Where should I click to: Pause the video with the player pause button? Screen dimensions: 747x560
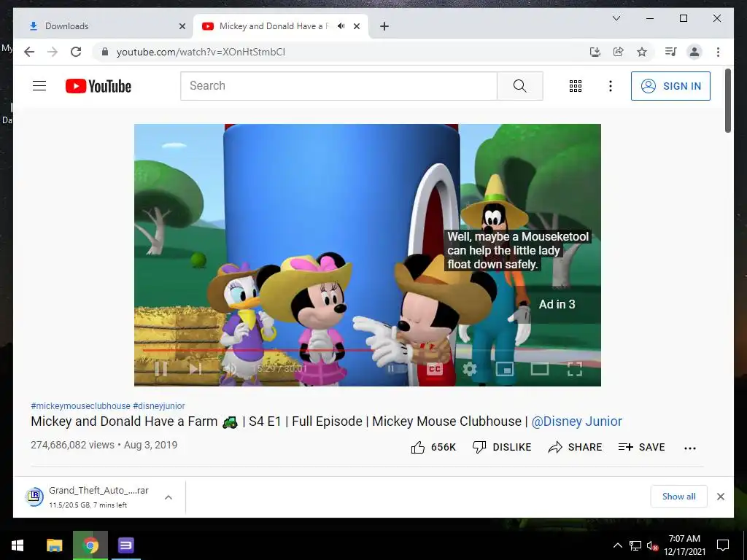pyautogui.click(x=161, y=368)
